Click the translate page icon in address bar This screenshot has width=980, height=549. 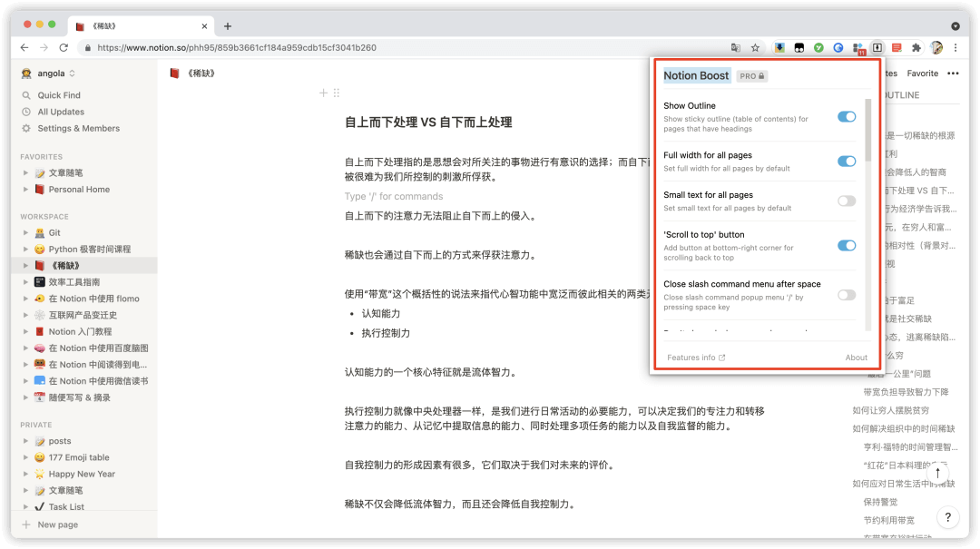click(736, 47)
